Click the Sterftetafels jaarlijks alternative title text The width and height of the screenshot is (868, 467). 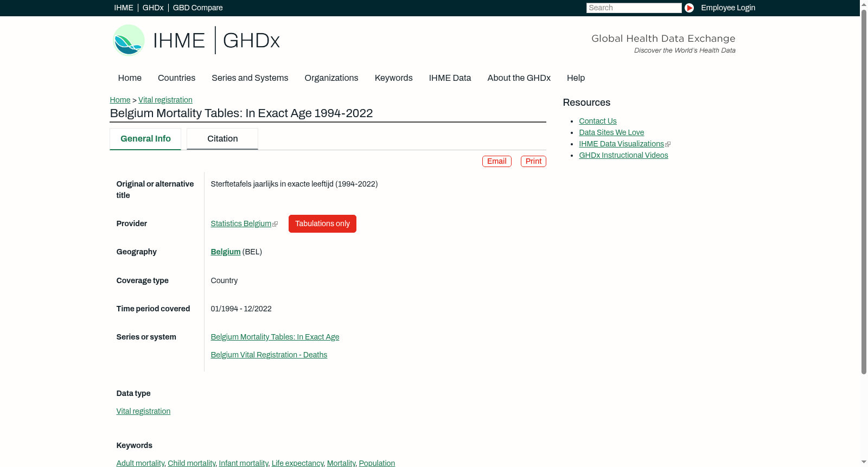(x=295, y=184)
